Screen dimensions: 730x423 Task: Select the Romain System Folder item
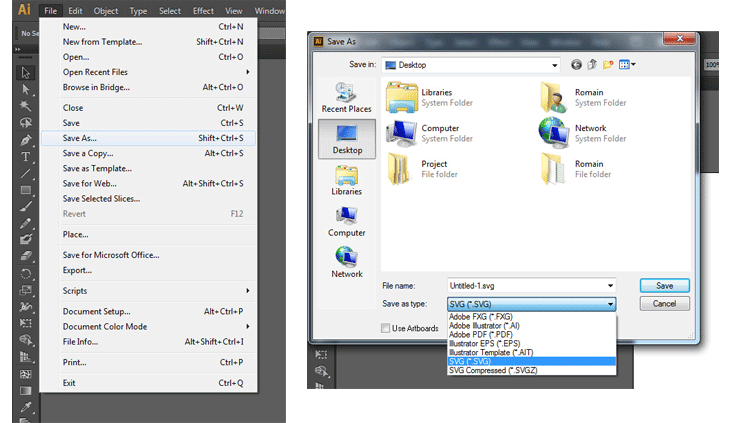(x=583, y=98)
